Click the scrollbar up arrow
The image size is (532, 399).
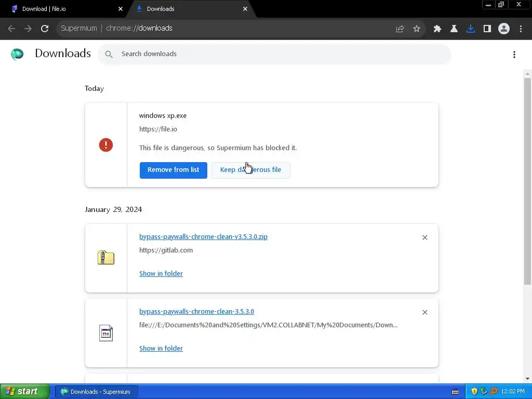pyautogui.click(x=528, y=74)
